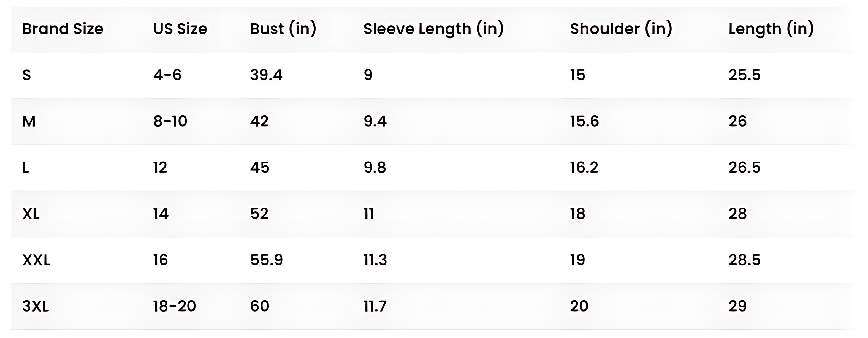Image resolution: width=868 pixels, height=338 pixels.
Task: Click the Brand Size column header
Action: click(63, 29)
